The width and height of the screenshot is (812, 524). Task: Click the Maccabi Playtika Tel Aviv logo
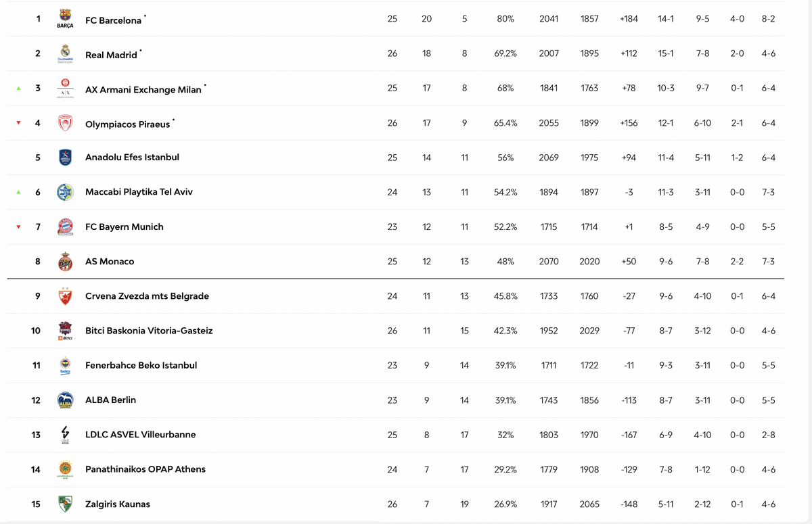click(x=65, y=192)
